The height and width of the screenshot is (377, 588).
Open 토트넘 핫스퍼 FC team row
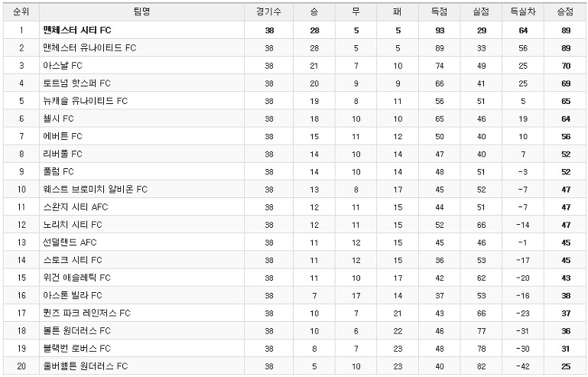click(294, 83)
